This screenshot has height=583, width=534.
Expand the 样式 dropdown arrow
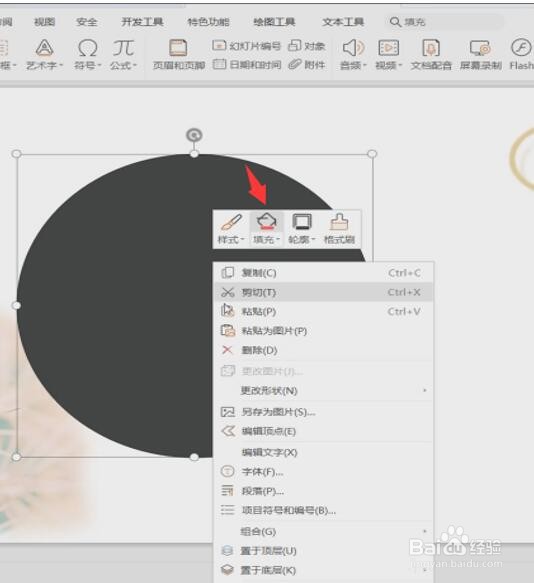242,239
